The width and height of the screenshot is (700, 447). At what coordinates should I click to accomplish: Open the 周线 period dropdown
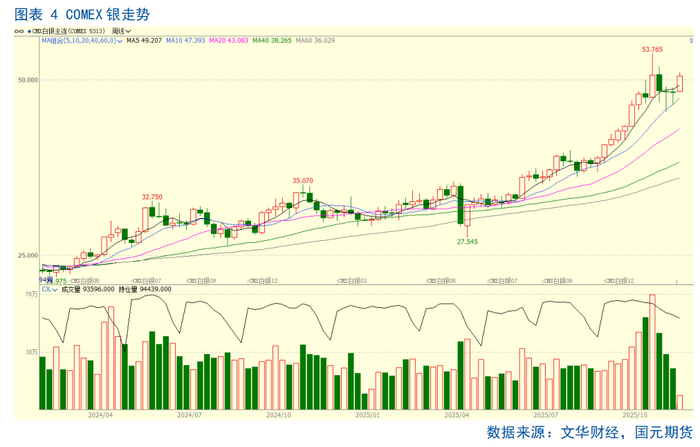[x=121, y=31]
